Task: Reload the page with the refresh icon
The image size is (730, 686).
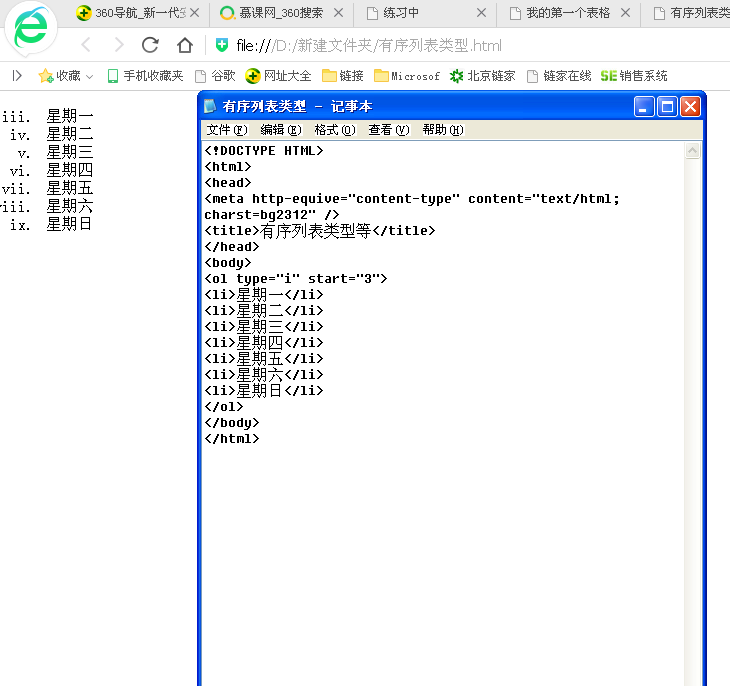Action: coord(150,45)
